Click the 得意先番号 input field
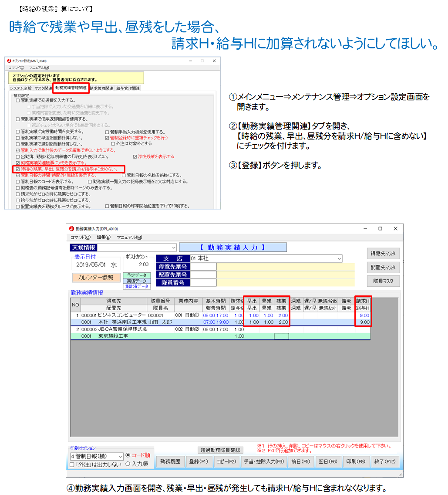Image resolution: width=448 pixels, height=495 pixels. click(204, 267)
